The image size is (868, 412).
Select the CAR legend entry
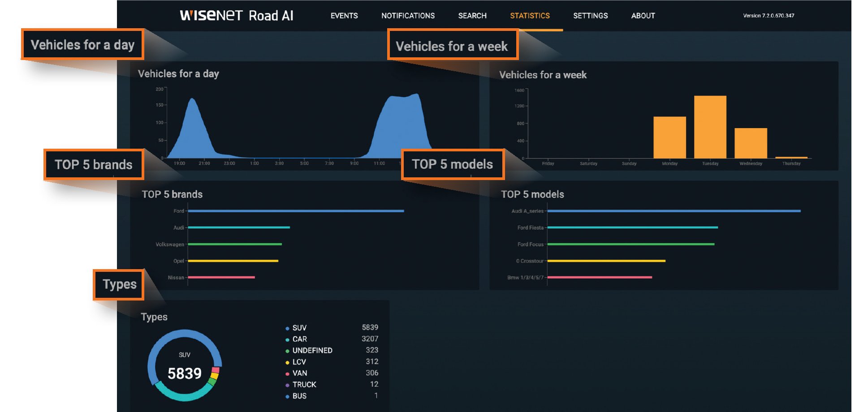click(299, 339)
